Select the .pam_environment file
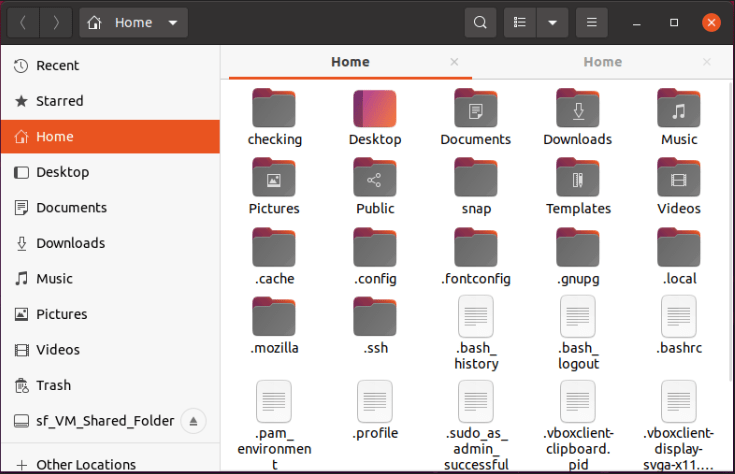The height and width of the screenshot is (474, 735). tap(274, 425)
